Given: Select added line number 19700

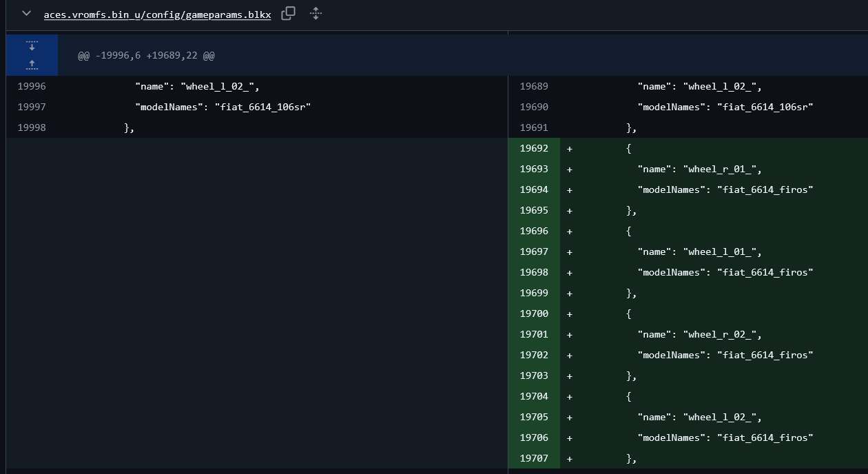Looking at the screenshot, I should tap(534, 313).
